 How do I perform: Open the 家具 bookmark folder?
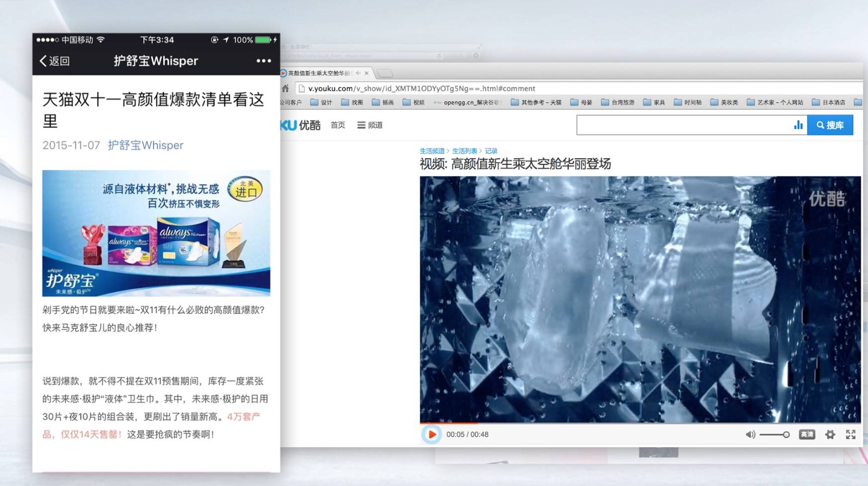pyautogui.click(x=654, y=102)
